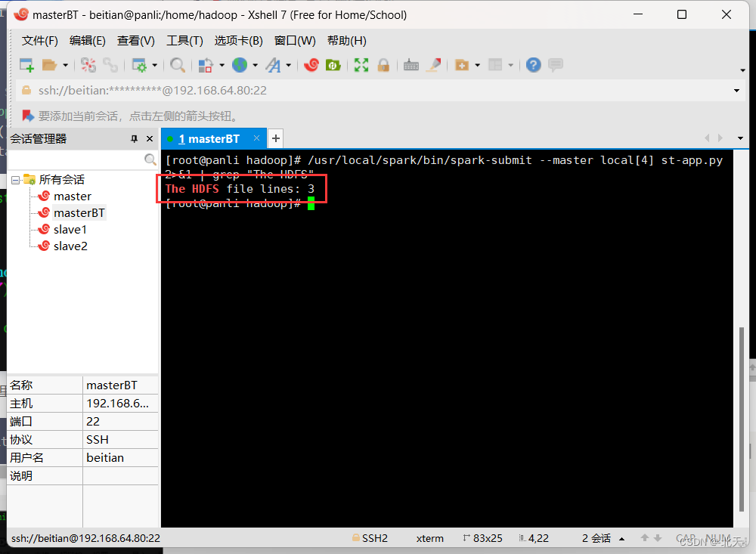Add a new tab with plus button
Viewport: 756px width, 554px height.
276,139
